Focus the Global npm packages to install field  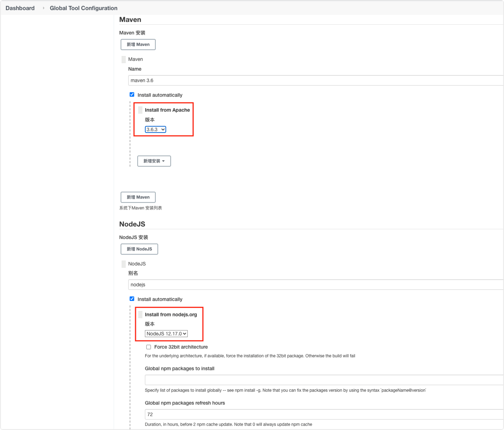[x=324, y=380]
